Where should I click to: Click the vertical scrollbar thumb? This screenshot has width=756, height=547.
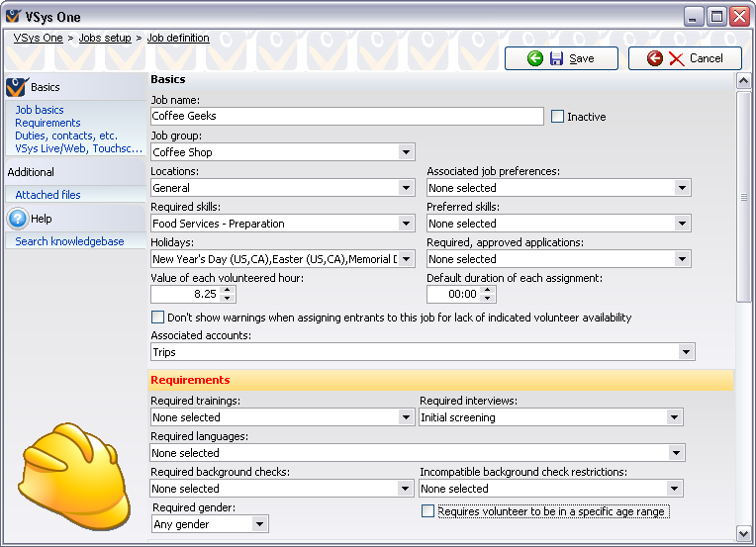pos(743,197)
